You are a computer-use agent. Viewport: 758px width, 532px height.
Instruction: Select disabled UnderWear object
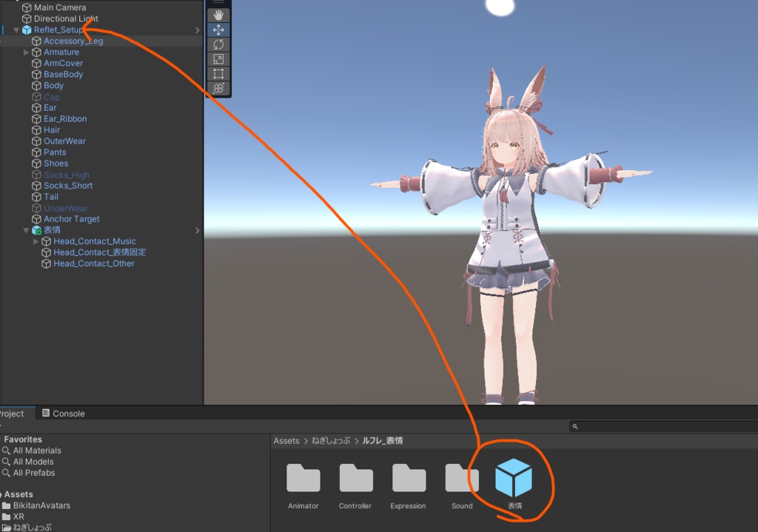click(x=66, y=208)
